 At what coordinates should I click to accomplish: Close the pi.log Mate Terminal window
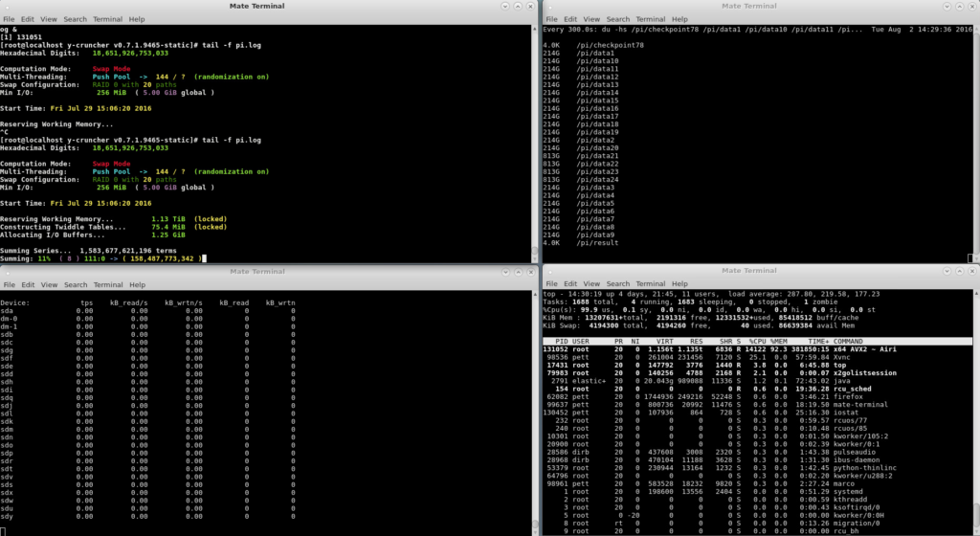pyautogui.click(x=530, y=7)
